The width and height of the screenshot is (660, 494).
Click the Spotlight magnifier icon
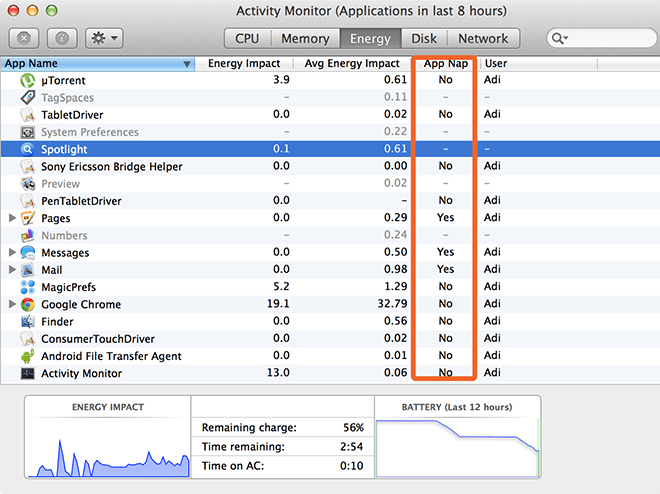click(x=28, y=149)
